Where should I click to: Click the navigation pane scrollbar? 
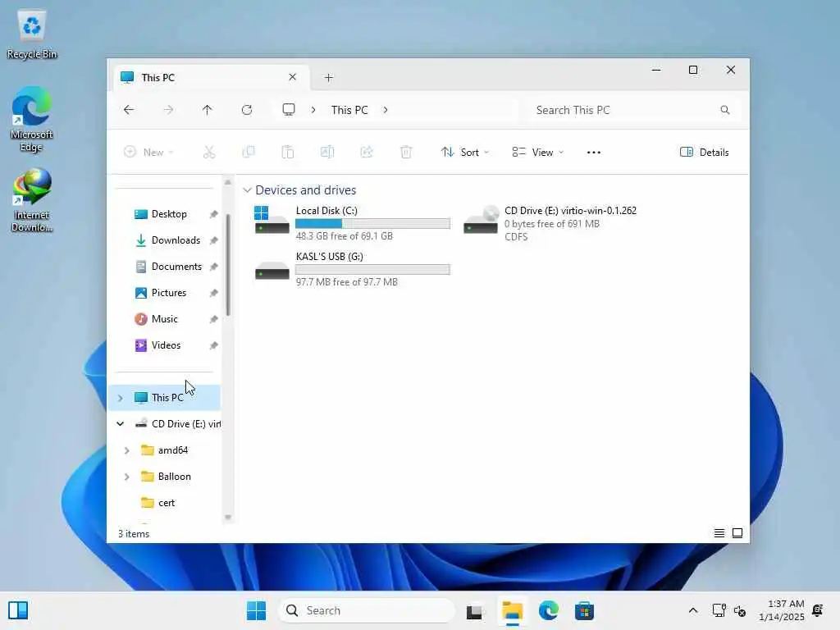point(228,265)
